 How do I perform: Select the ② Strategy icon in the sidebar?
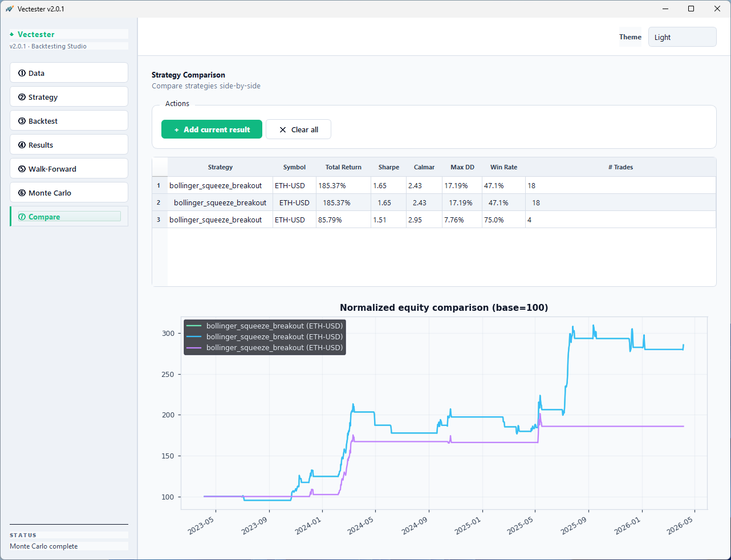pyautogui.click(x=22, y=96)
